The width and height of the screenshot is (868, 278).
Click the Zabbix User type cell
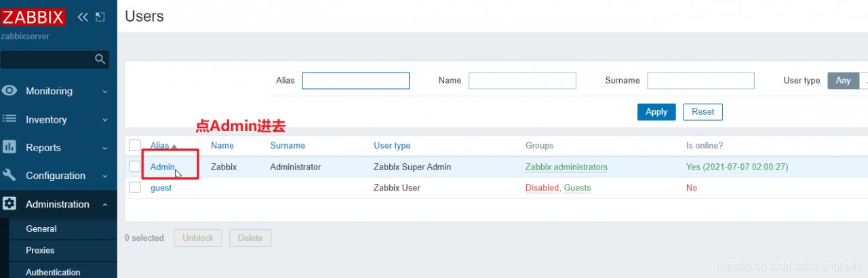point(397,188)
